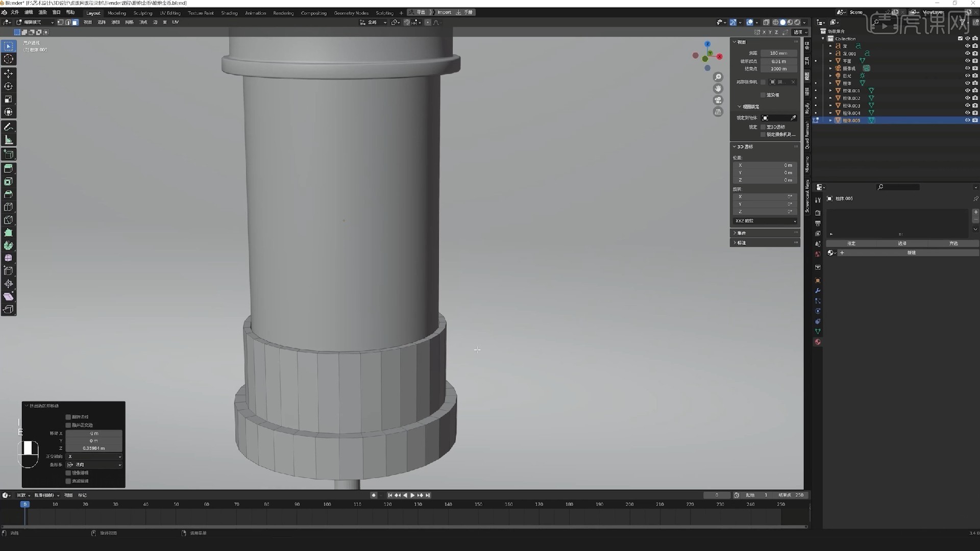The image size is (980, 551).
Task: Click the pan view hand icon
Action: tap(718, 89)
